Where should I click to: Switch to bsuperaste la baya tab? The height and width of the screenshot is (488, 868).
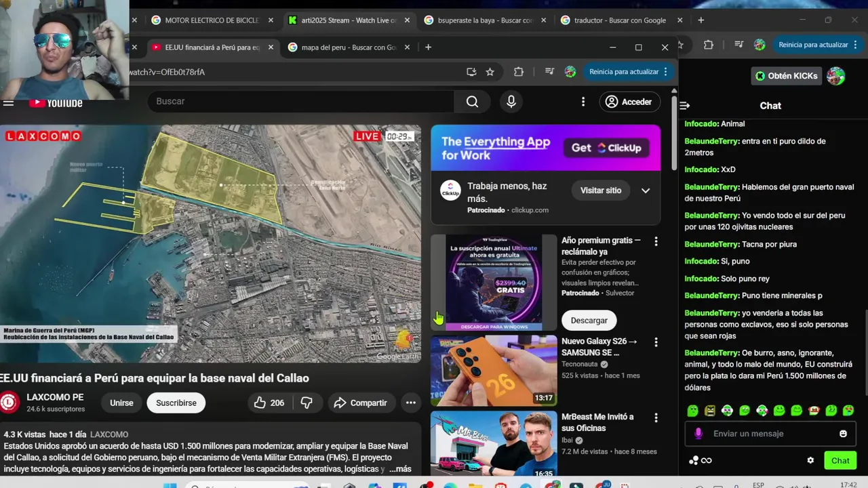485,20
